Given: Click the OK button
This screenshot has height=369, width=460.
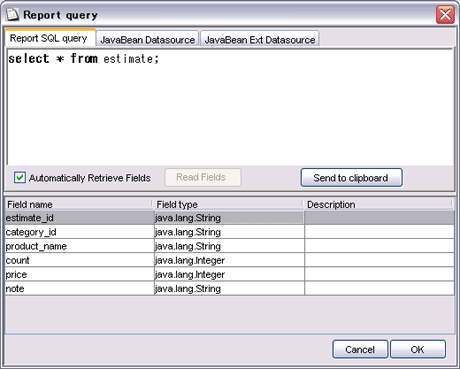Looking at the screenshot, I should click(418, 349).
